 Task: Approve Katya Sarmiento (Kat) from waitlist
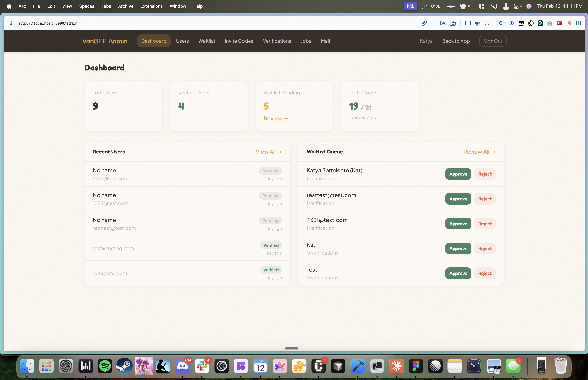click(458, 174)
